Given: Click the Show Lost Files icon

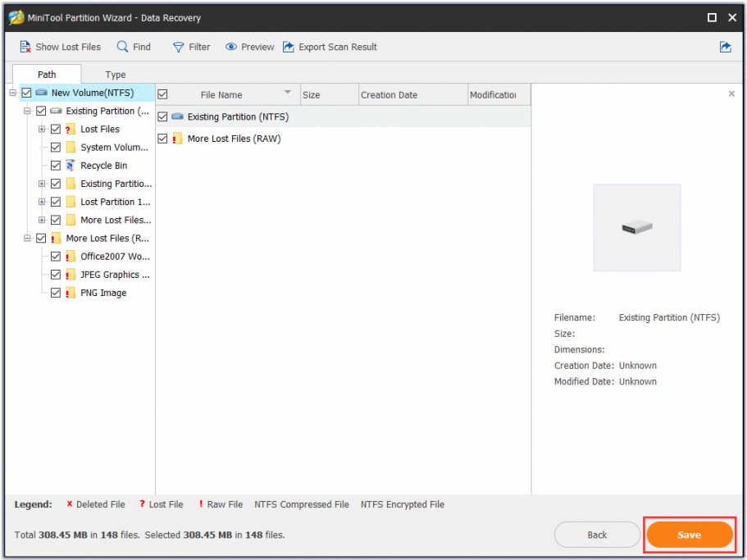Looking at the screenshot, I should (x=25, y=47).
